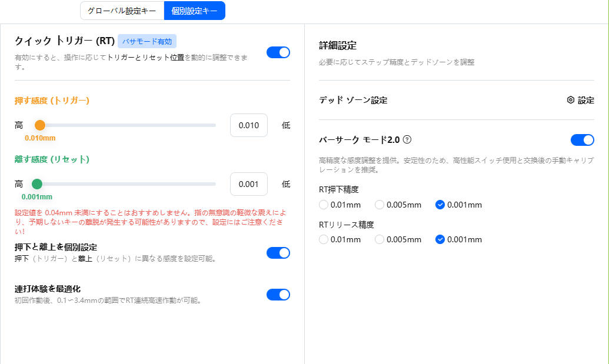Screen dimensions: 609x364
Task: Toggle the Quick Trigger (RT) switch
Action: tap(278, 52)
